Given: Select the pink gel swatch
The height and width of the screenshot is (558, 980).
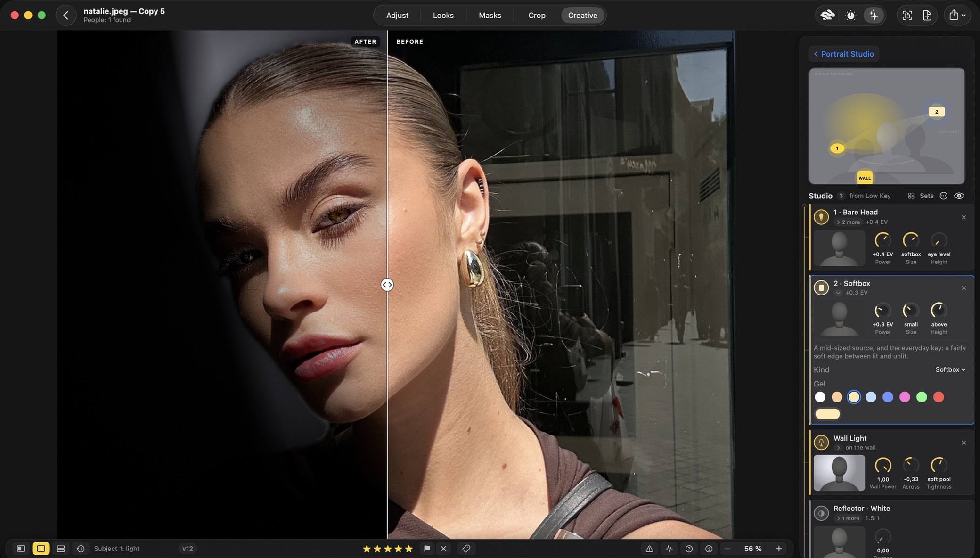Looking at the screenshot, I should (x=905, y=397).
